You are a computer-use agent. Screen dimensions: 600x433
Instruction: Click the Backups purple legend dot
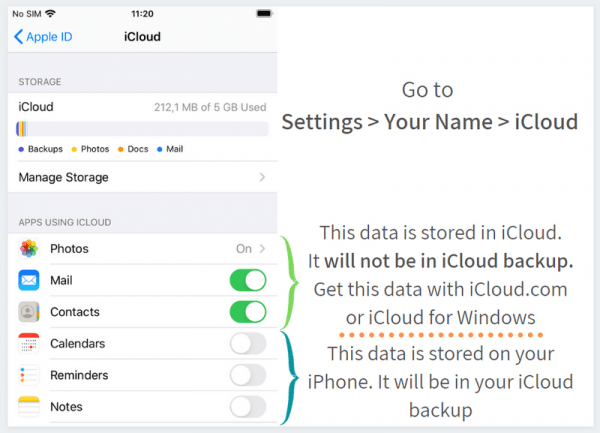pos(21,149)
